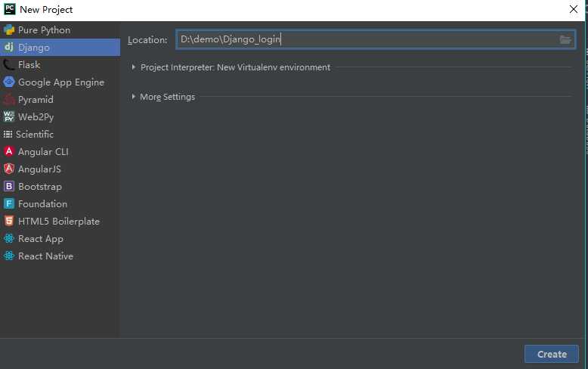This screenshot has width=588, height=369.
Task: Select React Native project type
Action: pyautogui.click(x=45, y=256)
